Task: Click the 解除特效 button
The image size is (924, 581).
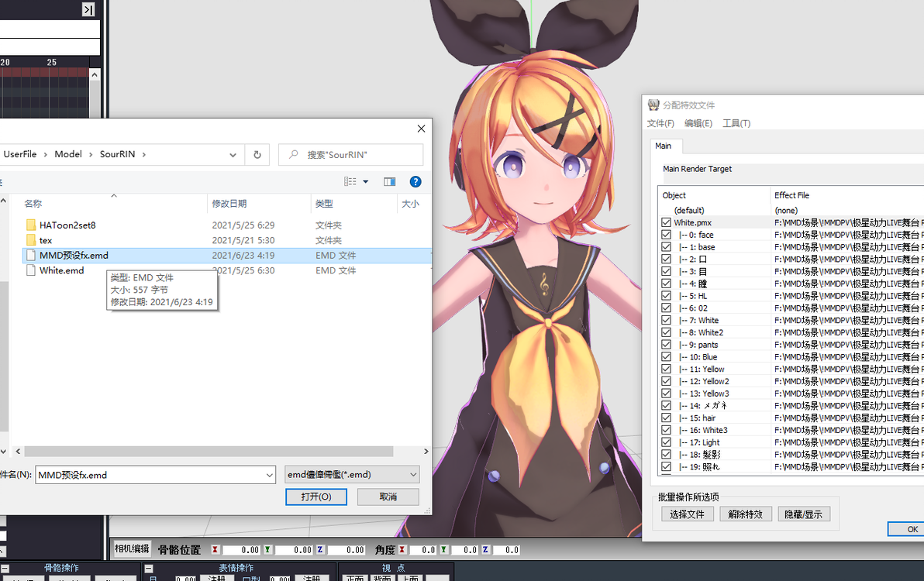Action: (x=746, y=514)
